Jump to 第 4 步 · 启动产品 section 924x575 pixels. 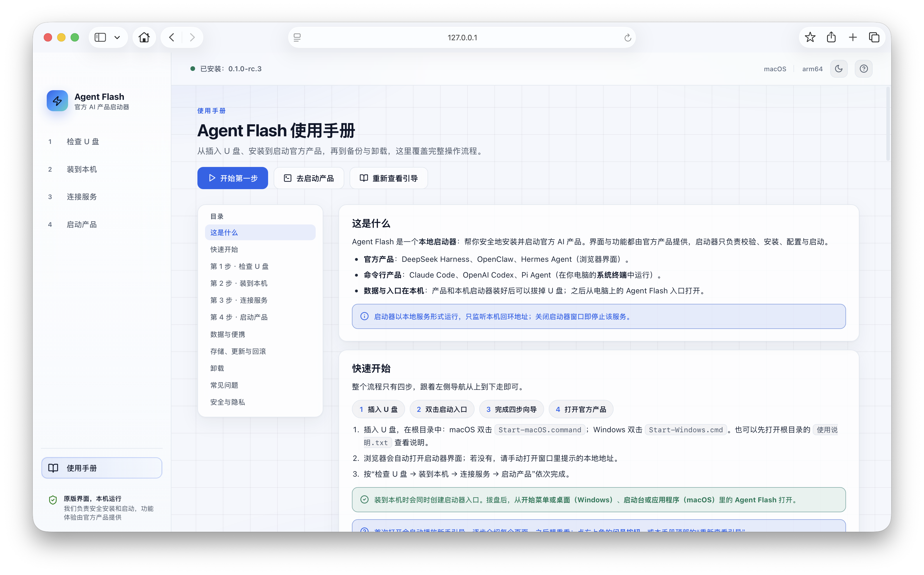260,317
